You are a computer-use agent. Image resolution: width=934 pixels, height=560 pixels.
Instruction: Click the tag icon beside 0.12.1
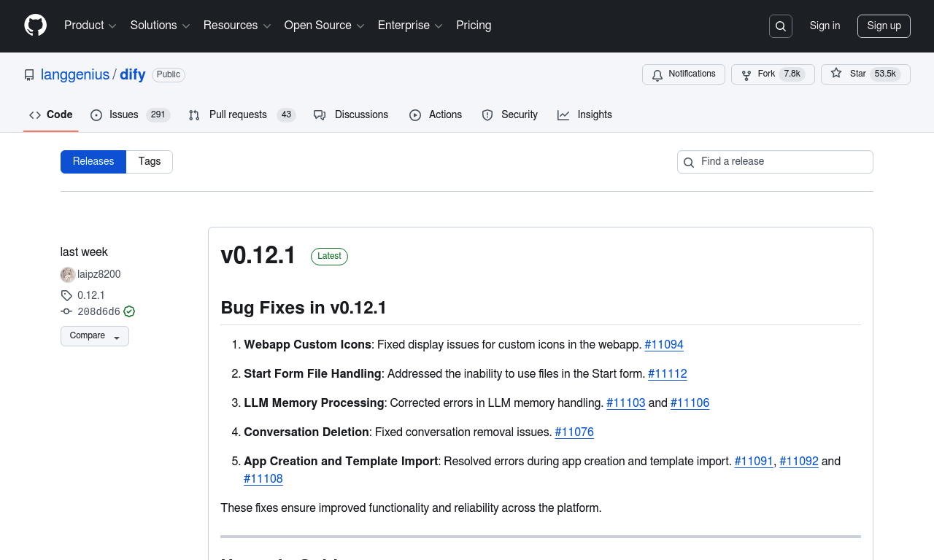pos(66,296)
